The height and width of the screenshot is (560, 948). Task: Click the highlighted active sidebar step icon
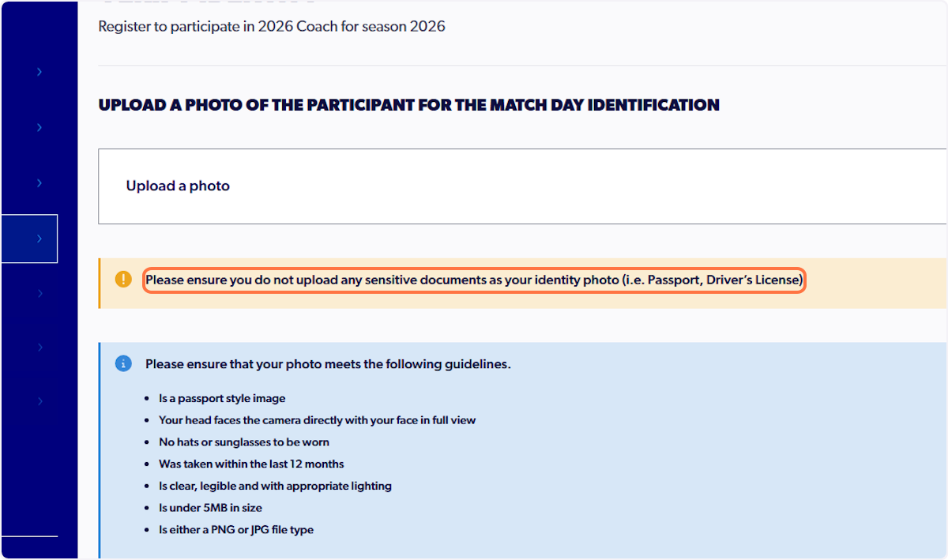pyautogui.click(x=39, y=239)
